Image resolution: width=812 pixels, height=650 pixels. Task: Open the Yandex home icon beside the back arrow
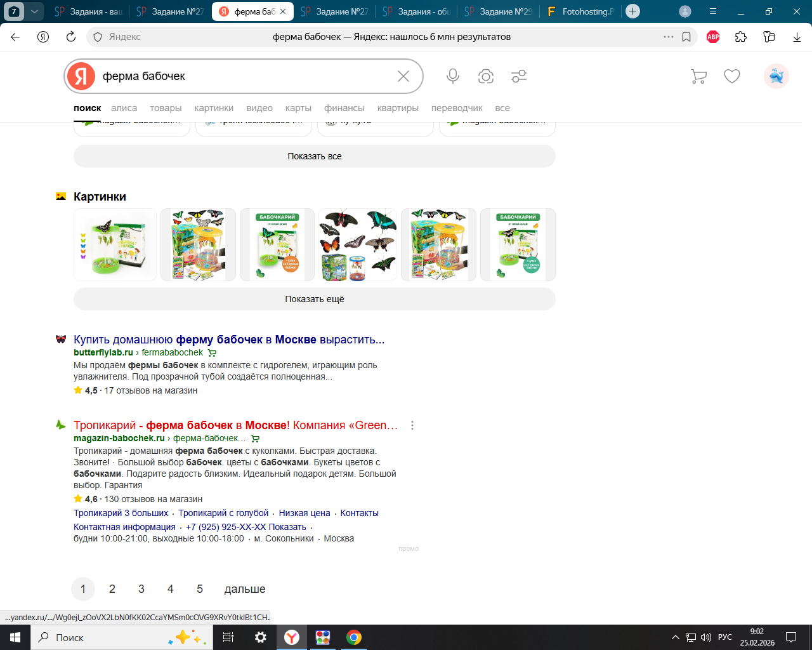[x=43, y=37]
